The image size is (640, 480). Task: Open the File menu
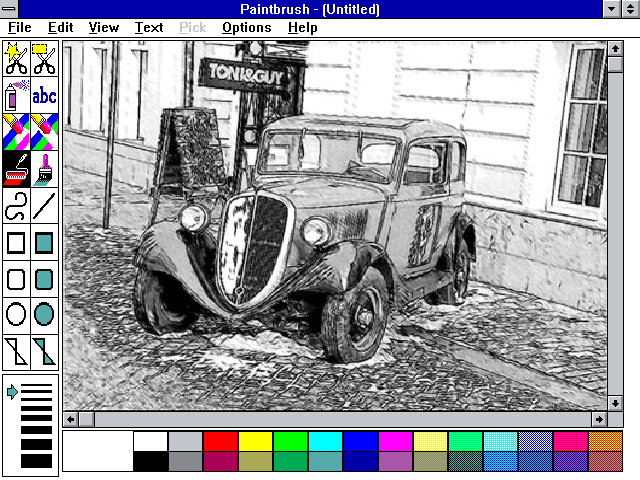(19, 28)
